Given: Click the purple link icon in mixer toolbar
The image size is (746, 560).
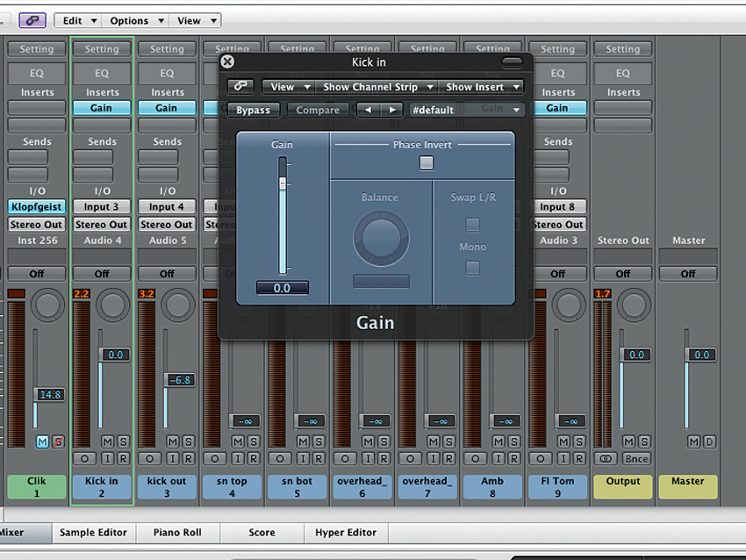Looking at the screenshot, I should (x=32, y=20).
